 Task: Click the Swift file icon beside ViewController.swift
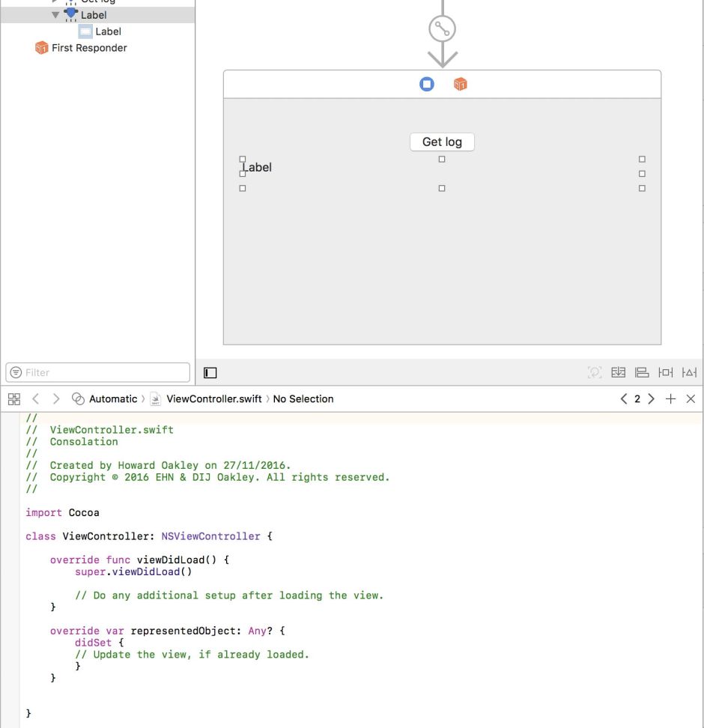pos(156,398)
